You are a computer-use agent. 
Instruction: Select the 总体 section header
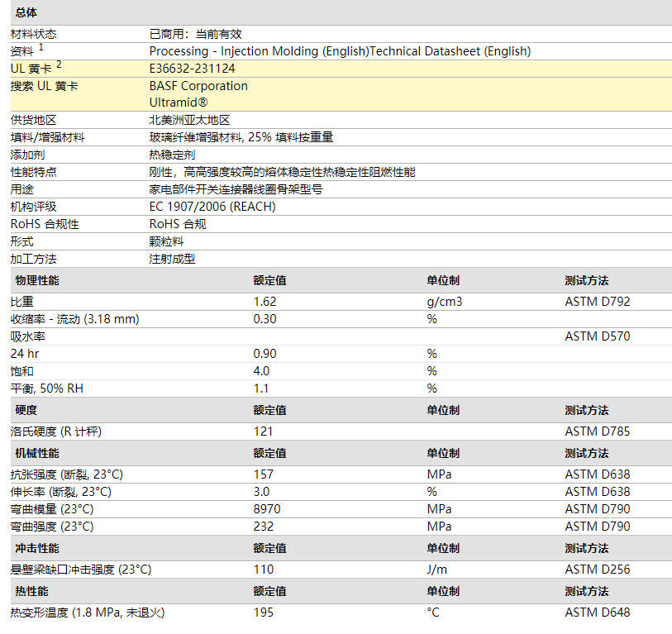click(26, 13)
